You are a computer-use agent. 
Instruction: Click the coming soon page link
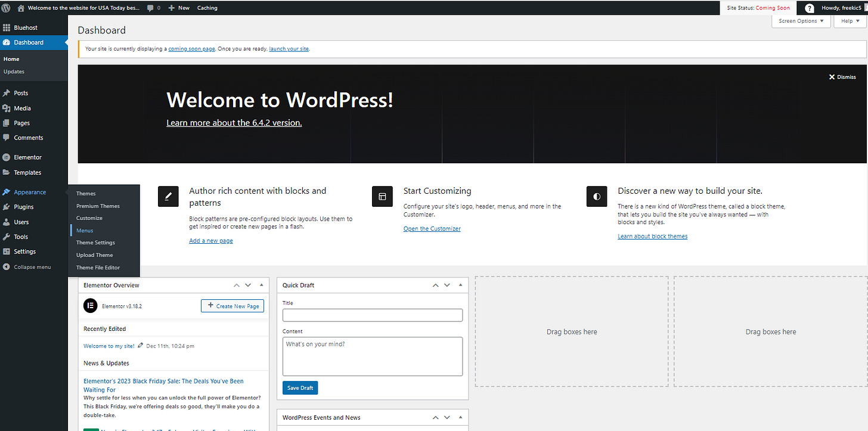pos(191,49)
